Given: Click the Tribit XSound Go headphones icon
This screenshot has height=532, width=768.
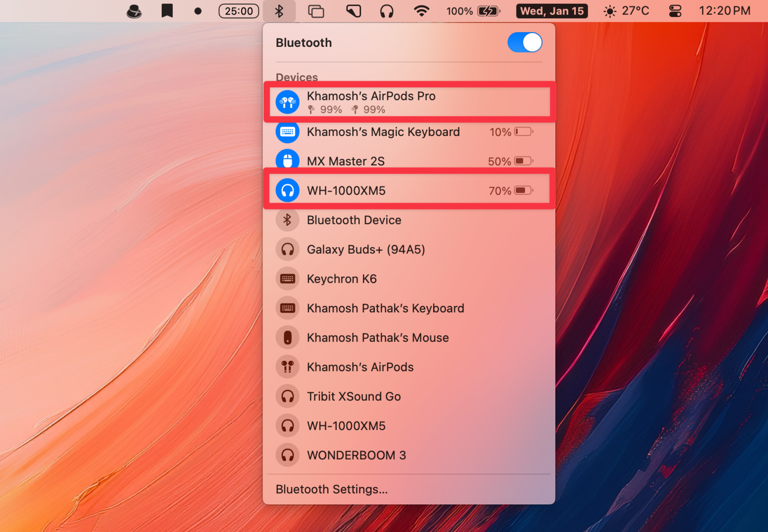Looking at the screenshot, I should pyautogui.click(x=287, y=396).
